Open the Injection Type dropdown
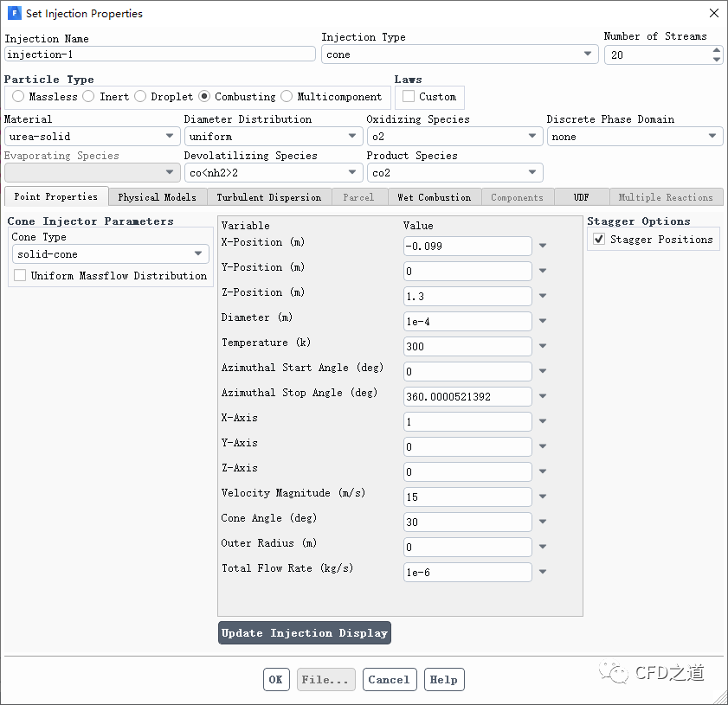The width and height of the screenshot is (728, 705). click(x=460, y=54)
